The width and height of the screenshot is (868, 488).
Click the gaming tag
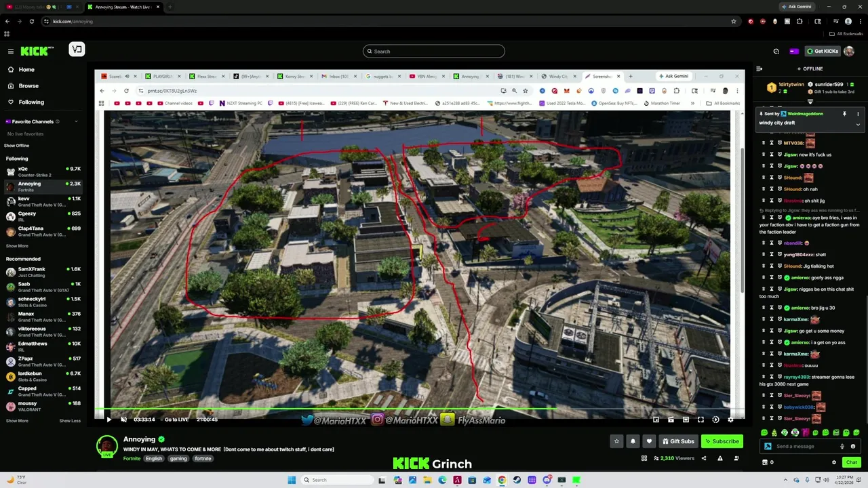(x=178, y=458)
